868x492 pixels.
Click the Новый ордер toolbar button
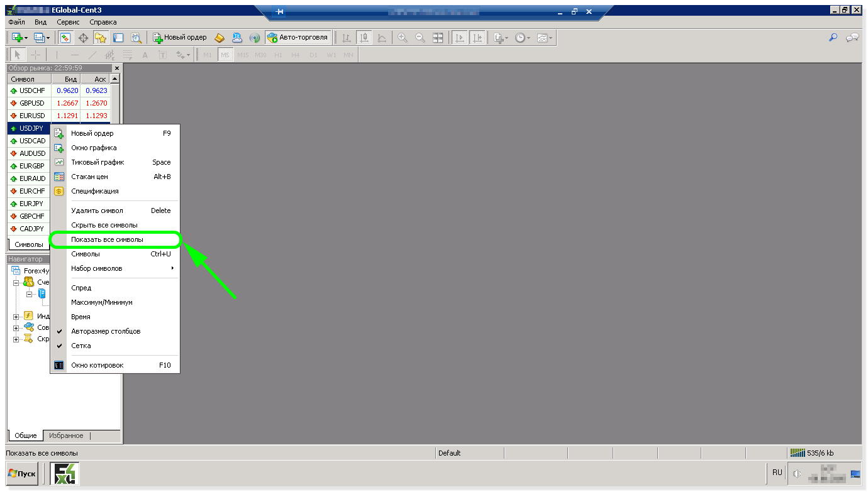point(181,38)
